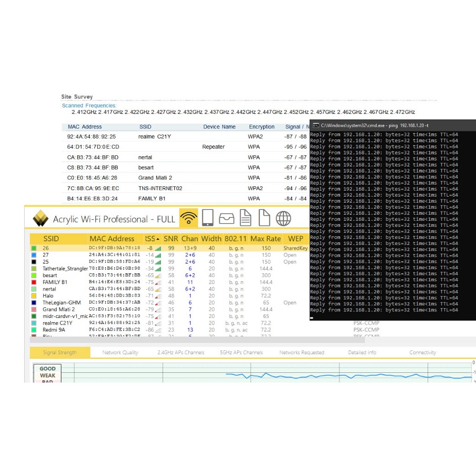Switch to the Network Quality tab
Image resolution: width=476 pixels, height=476 pixels.
coord(120,353)
